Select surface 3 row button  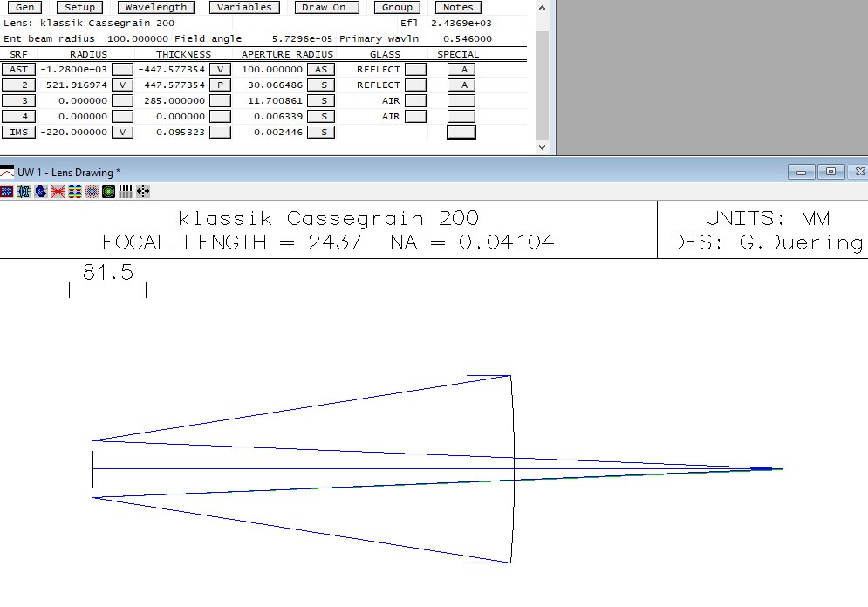pyautogui.click(x=19, y=100)
